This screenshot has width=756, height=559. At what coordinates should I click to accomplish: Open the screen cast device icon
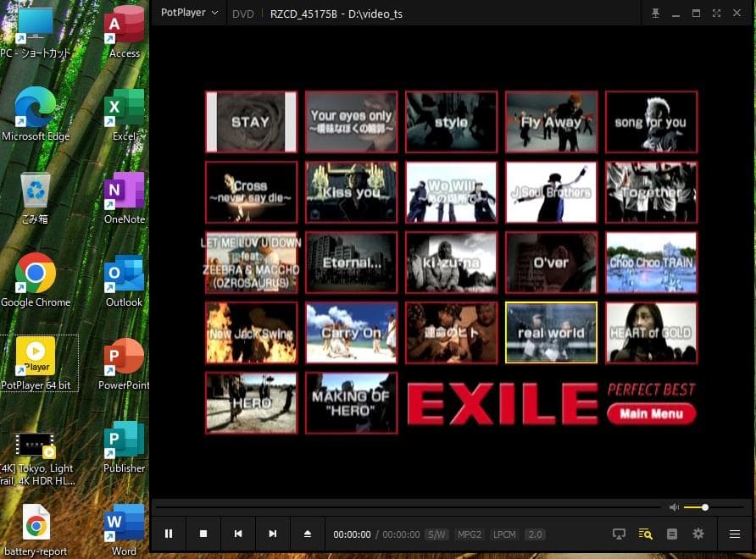pyautogui.click(x=618, y=534)
